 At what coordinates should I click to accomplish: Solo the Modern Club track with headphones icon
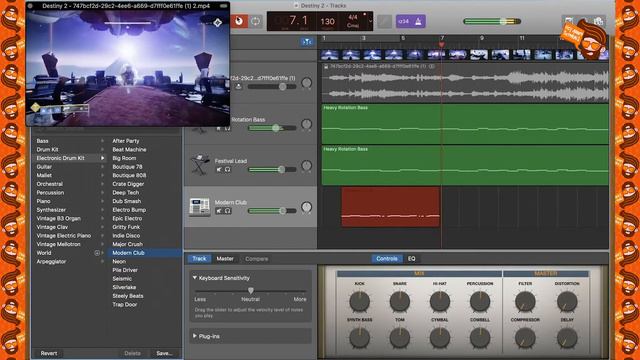tap(227, 211)
